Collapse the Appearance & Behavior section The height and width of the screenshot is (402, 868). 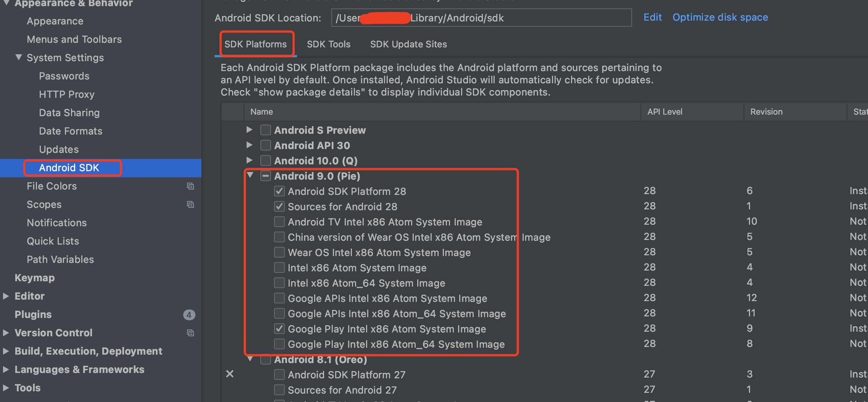click(6, 3)
